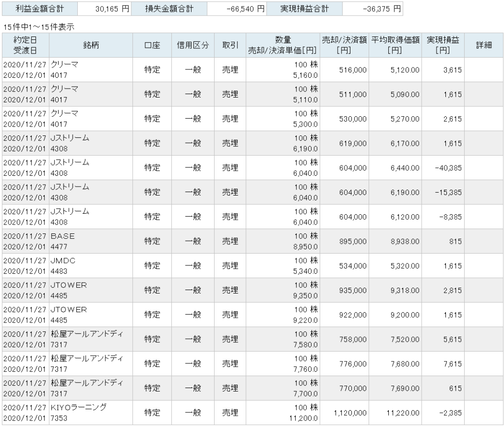Click unit price 8,950.0 in BASE row
The width and height of the screenshot is (504, 427).
305,247
